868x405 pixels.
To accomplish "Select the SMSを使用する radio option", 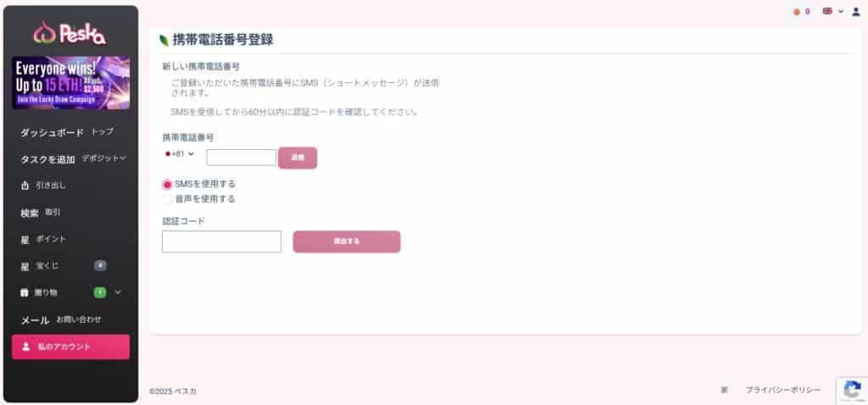I will click(x=167, y=184).
